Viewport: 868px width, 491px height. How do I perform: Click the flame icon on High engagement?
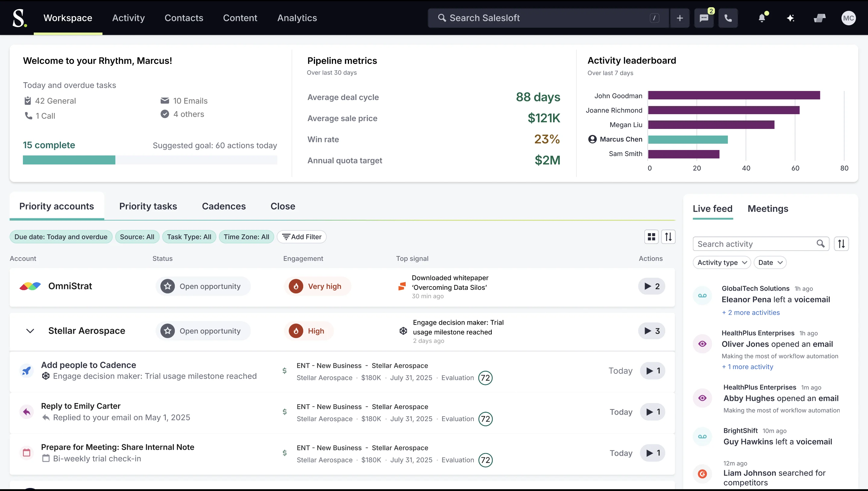click(296, 331)
